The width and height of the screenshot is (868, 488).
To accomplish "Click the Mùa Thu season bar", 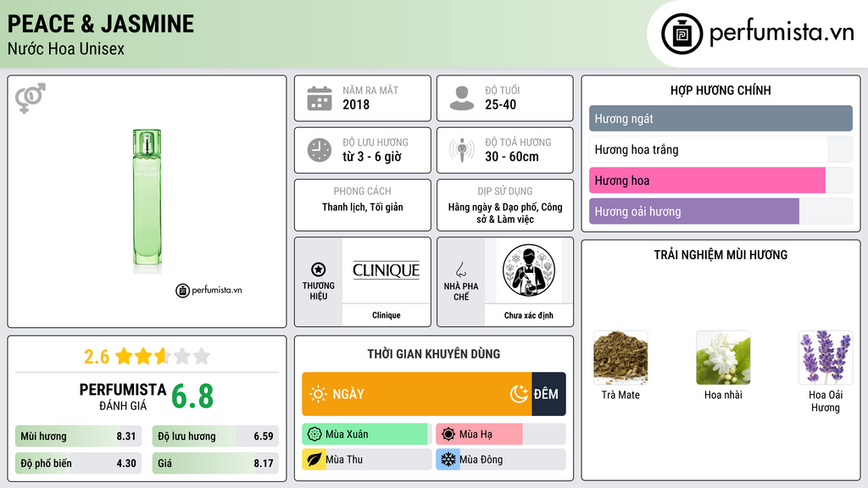I will [366, 460].
